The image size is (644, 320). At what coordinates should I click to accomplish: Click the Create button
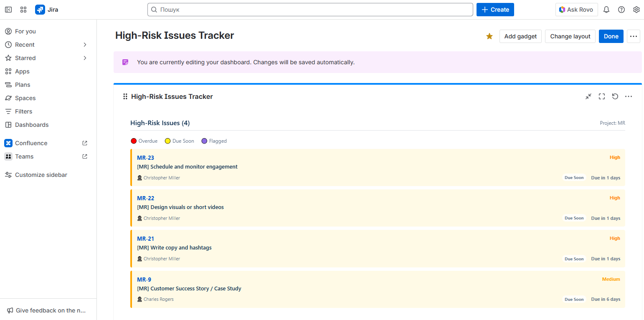tap(495, 10)
